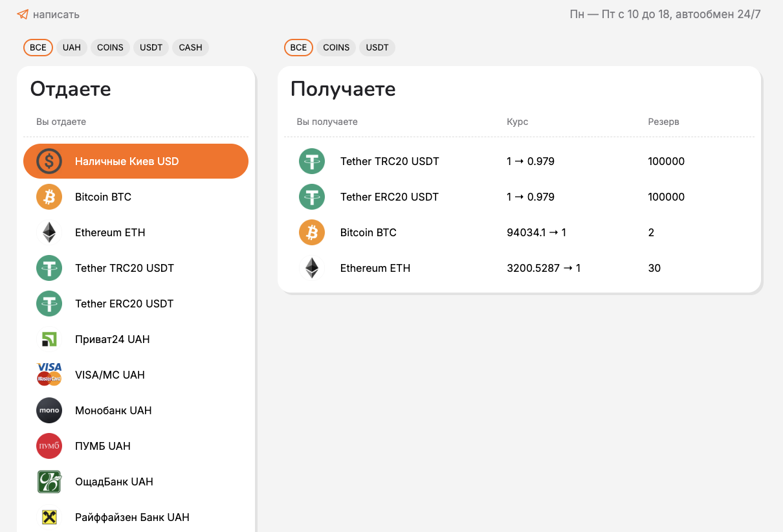Screen dimensions: 783x532
Task: Select Наличные Киев USD in Отдаете list
Action: pos(127,161)
